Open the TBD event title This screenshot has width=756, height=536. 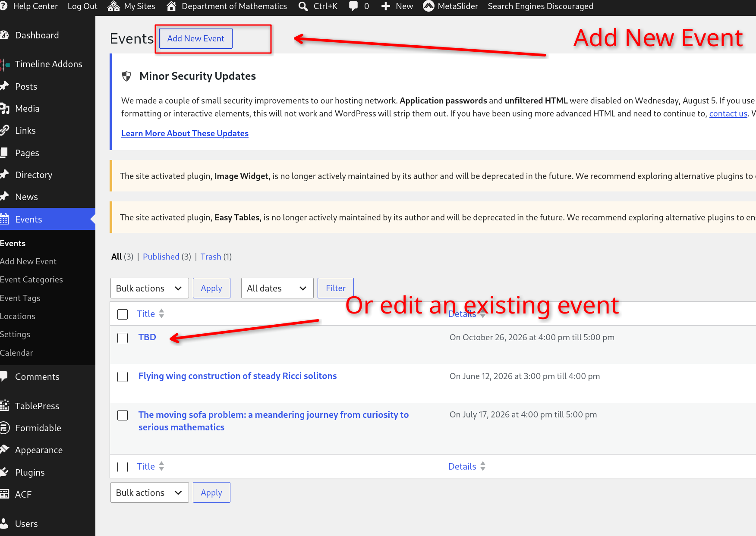tap(147, 337)
